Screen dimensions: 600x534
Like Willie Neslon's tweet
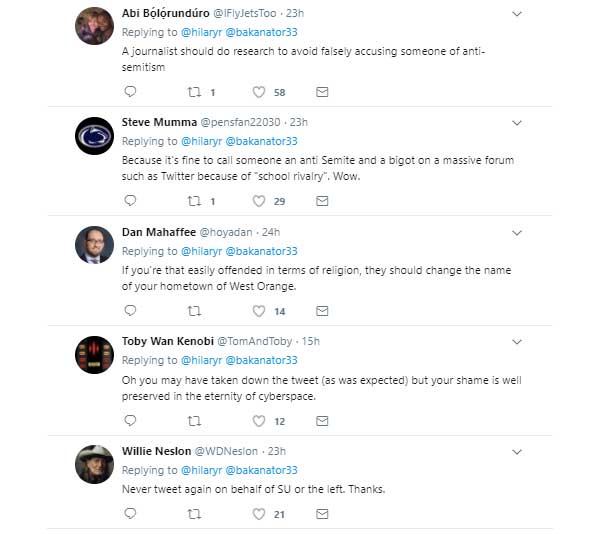[x=259, y=514]
